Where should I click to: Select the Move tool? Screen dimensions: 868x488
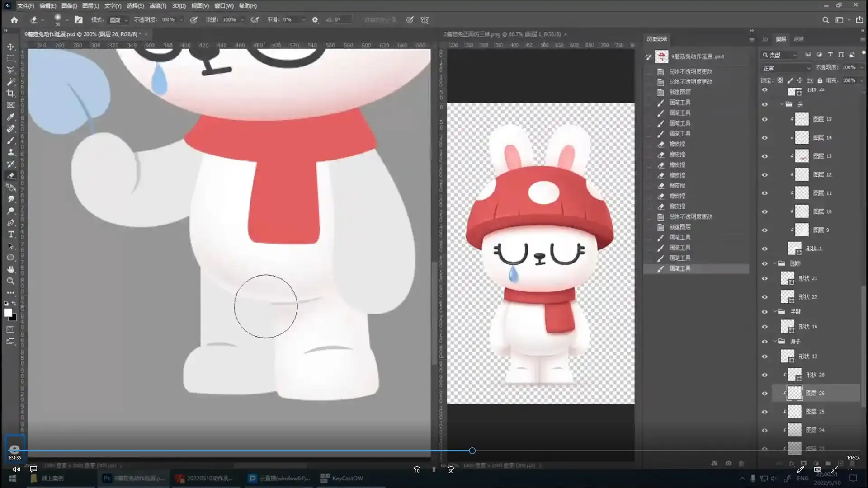10,47
